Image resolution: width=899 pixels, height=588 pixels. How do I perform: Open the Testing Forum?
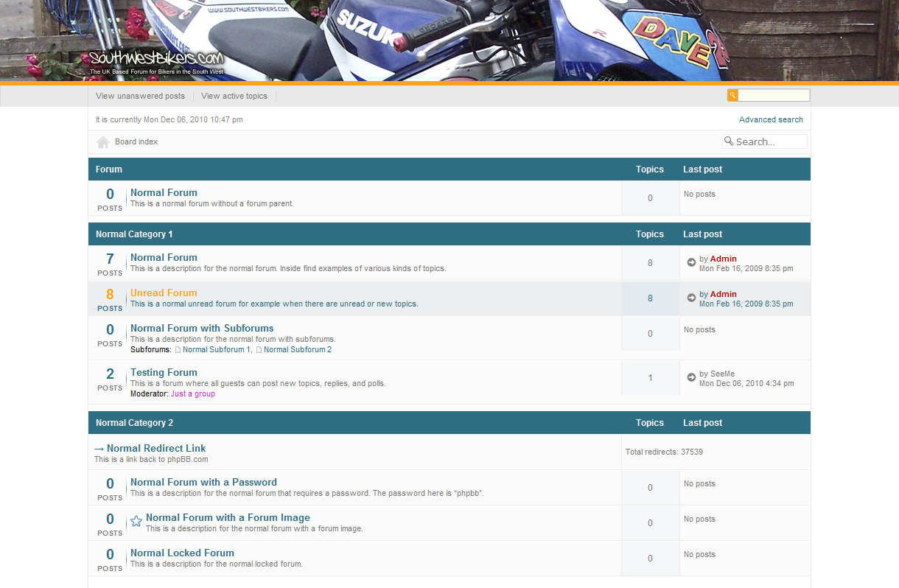164,372
